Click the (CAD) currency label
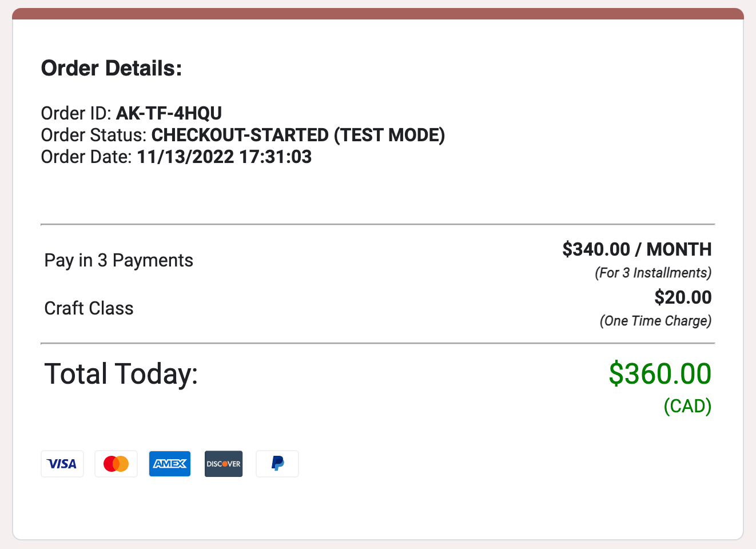 tap(687, 407)
